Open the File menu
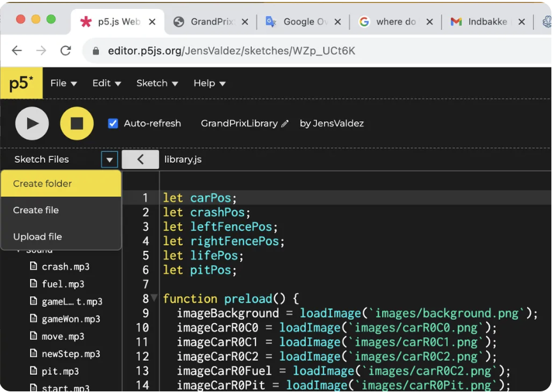 (63, 83)
